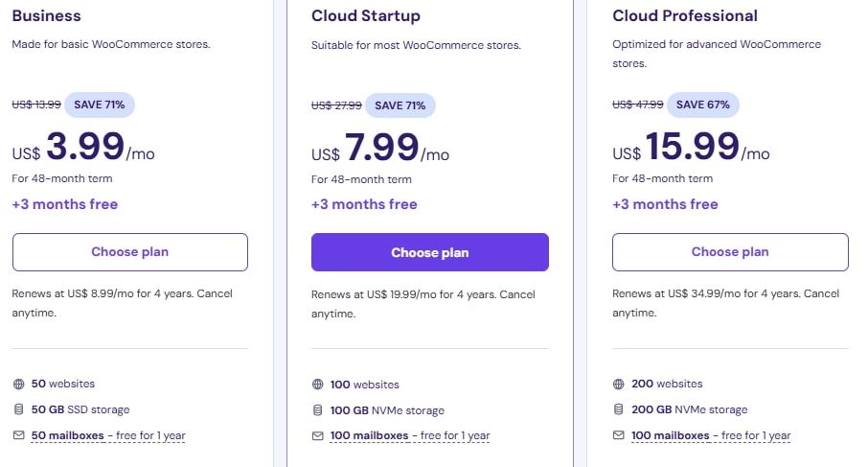This screenshot has width=868, height=467.
Task: Click the storage icon for 50 GB SSD
Action: pos(18,409)
